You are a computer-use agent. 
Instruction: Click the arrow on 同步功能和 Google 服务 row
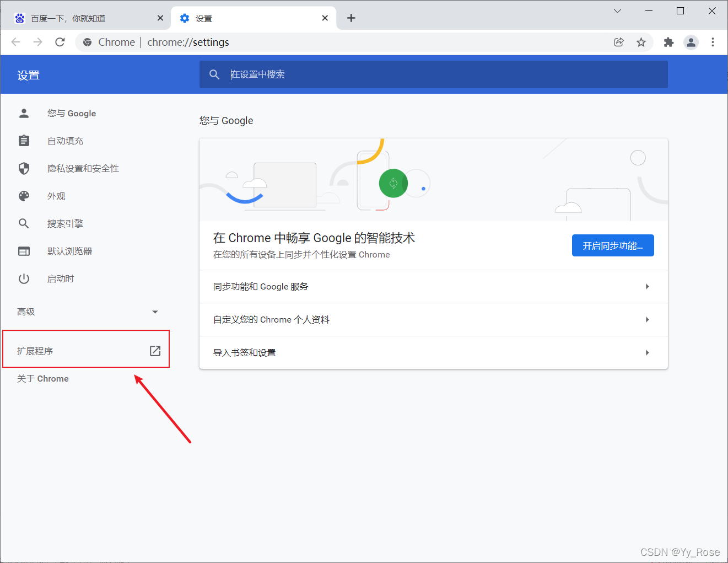click(x=648, y=286)
